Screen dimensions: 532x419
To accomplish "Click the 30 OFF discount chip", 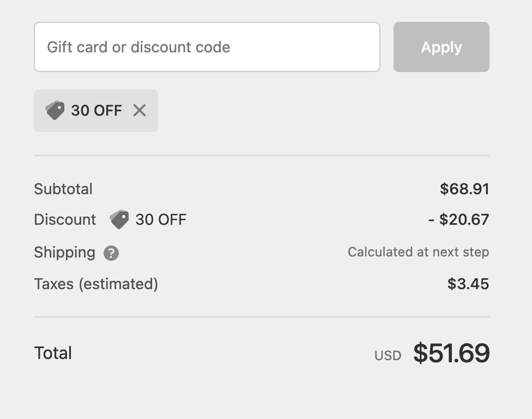I will tap(95, 110).
